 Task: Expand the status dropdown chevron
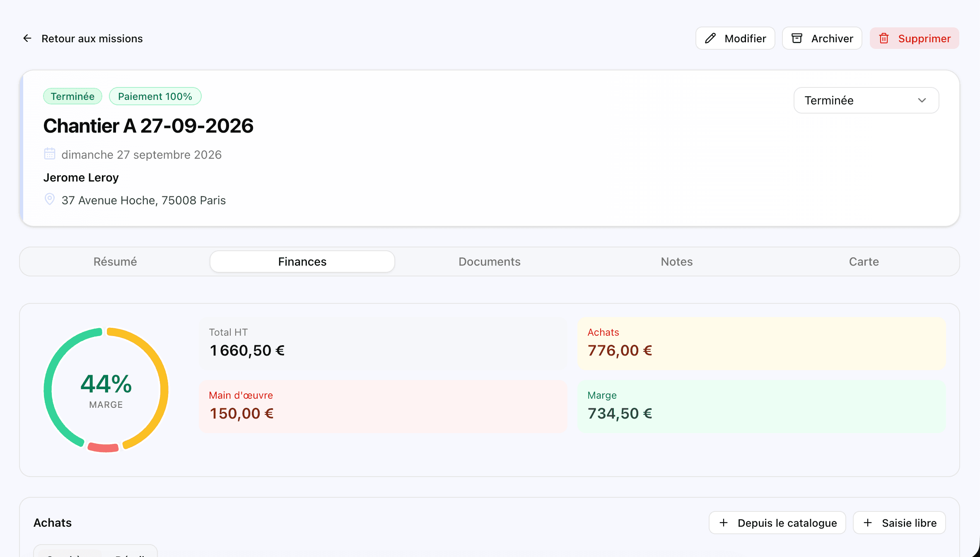(922, 100)
